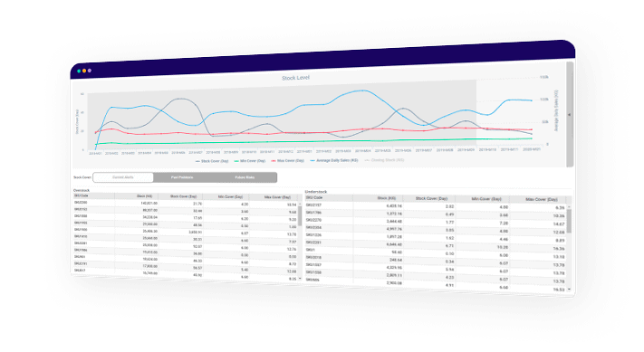Click the Overstock table scroll-up arrow
Viewport: 644px width, 352px height.
pyautogui.click(x=300, y=204)
